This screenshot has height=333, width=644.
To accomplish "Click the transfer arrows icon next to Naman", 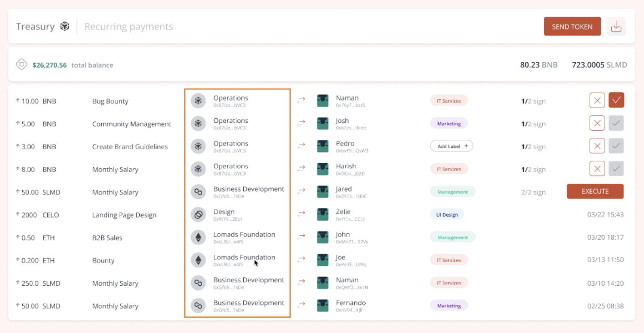I will [x=301, y=101].
